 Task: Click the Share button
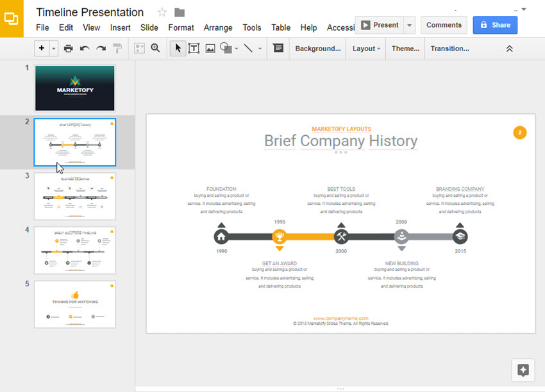[494, 24]
